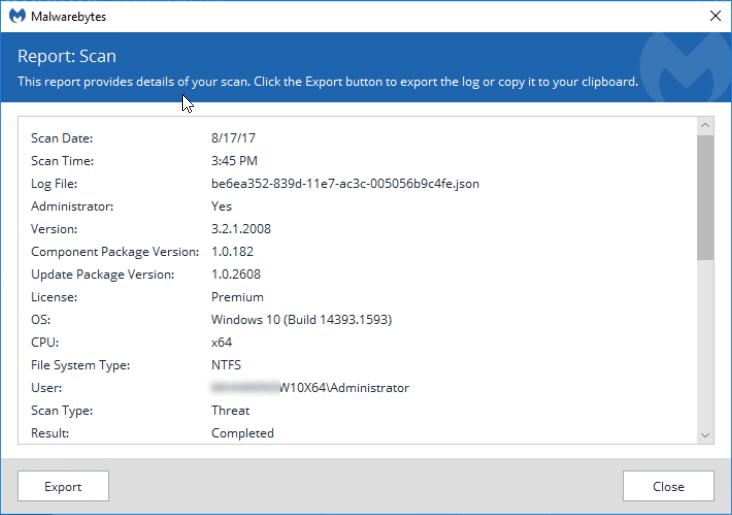
Task: Select the version value 3.2.1.2008
Action: pos(241,229)
